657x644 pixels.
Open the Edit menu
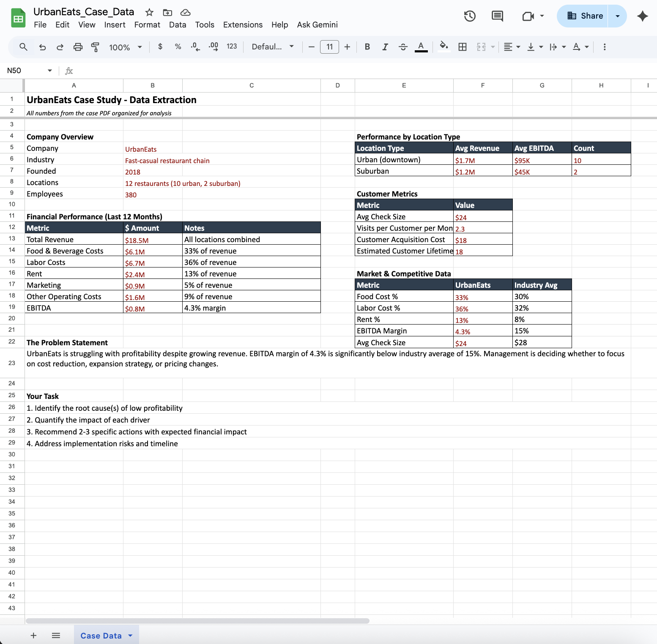pos(62,25)
